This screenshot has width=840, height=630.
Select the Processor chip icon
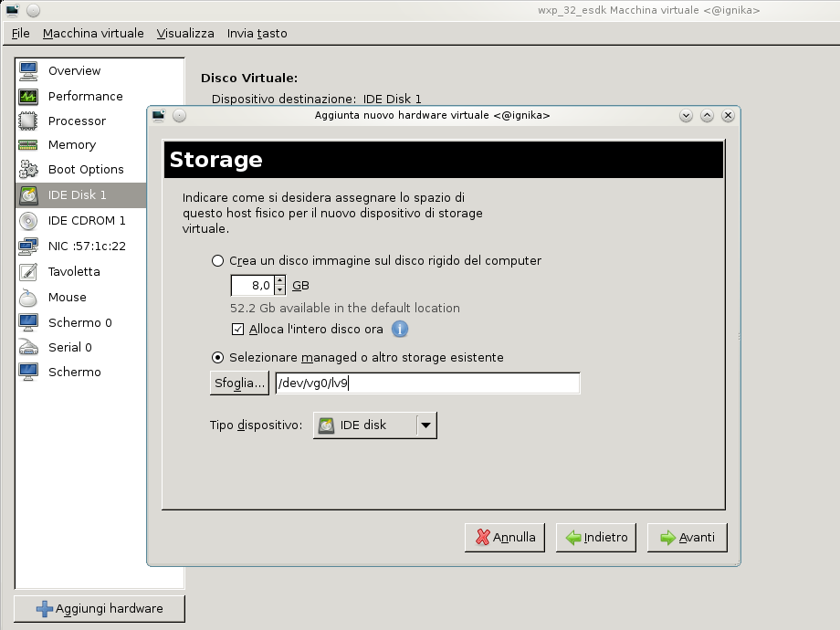coord(28,121)
